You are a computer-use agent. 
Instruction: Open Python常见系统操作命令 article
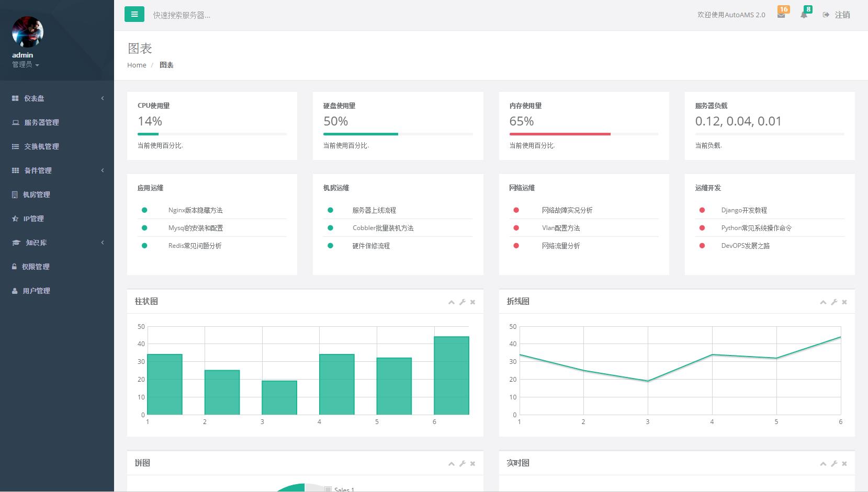click(756, 228)
